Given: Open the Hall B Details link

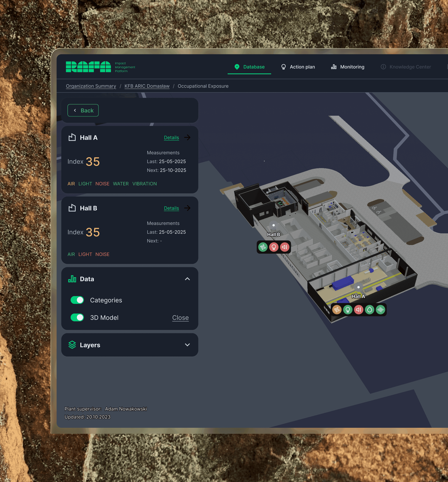Looking at the screenshot, I should [x=171, y=208].
